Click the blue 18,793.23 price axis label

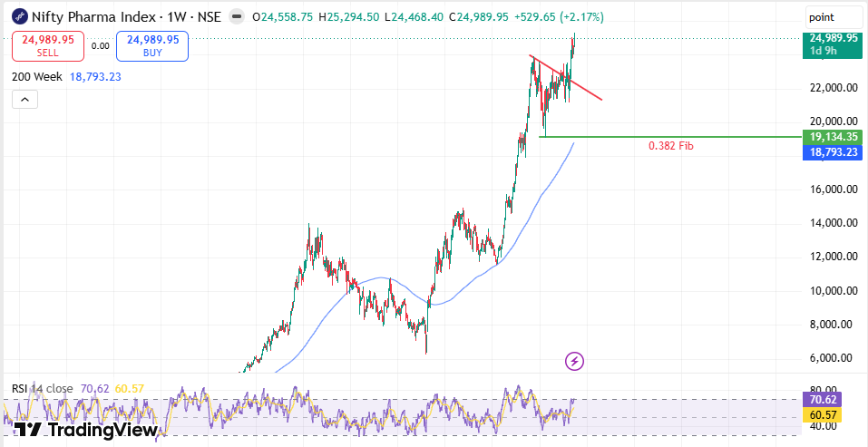point(832,152)
